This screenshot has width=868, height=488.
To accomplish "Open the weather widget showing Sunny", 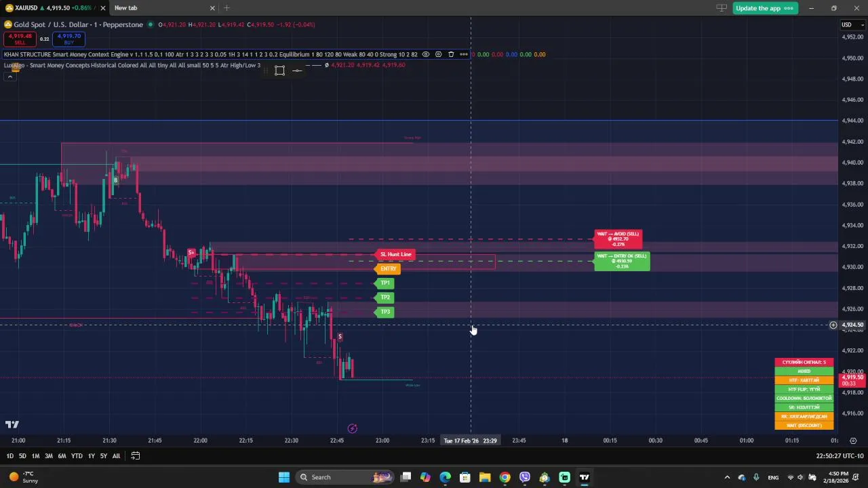I will [24, 477].
